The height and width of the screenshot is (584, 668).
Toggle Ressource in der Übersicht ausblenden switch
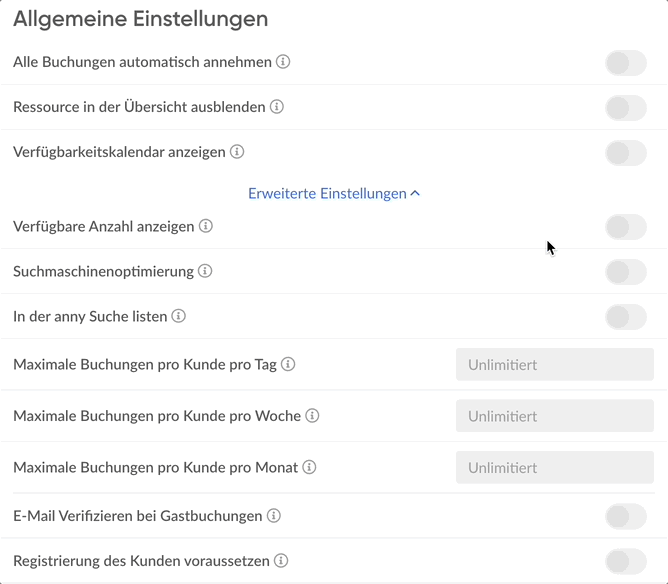(626, 108)
